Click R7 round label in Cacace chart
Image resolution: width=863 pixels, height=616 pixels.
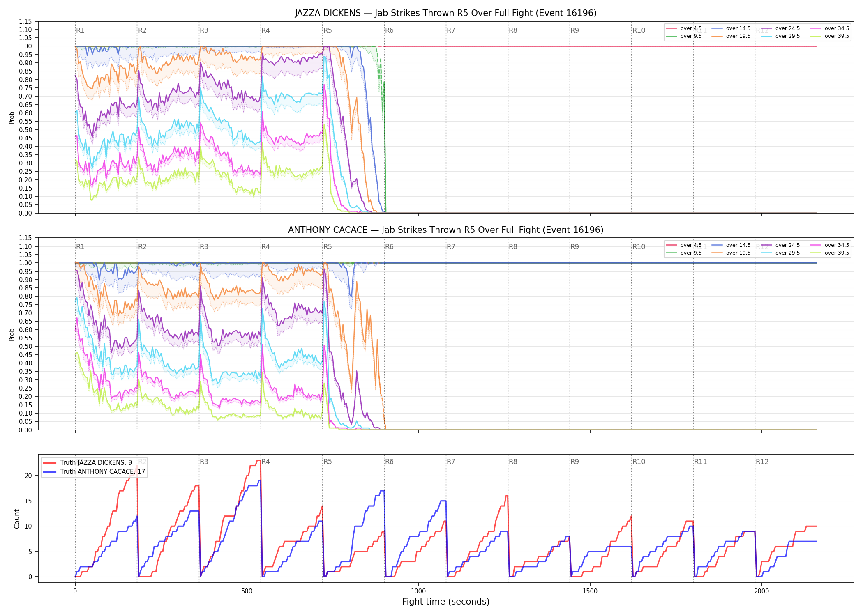coord(451,247)
